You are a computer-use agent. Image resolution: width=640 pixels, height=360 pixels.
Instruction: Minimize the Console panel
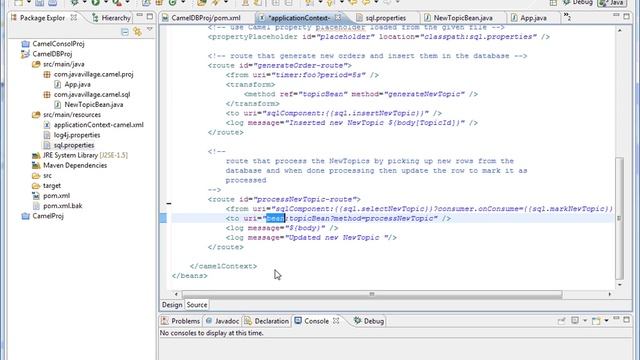click(616, 318)
